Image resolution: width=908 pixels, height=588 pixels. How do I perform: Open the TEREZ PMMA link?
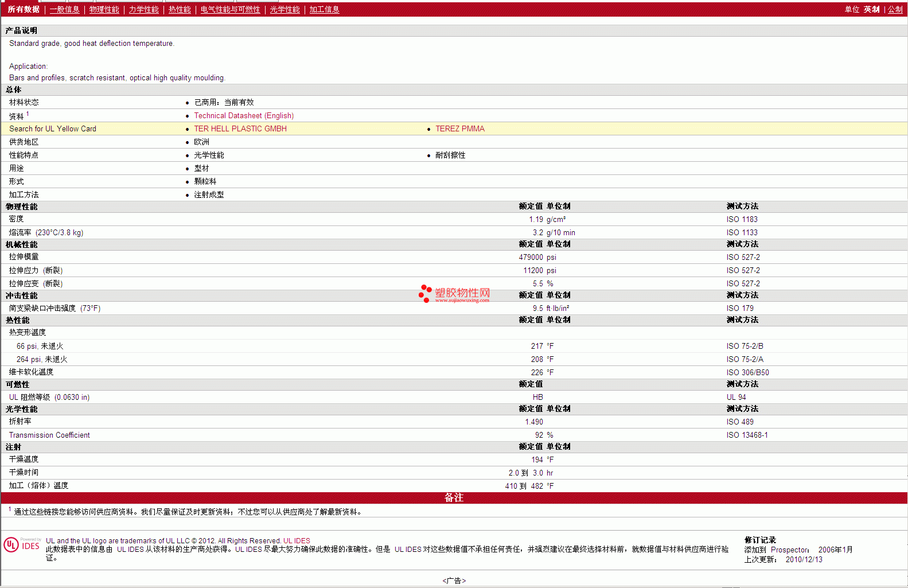click(460, 128)
